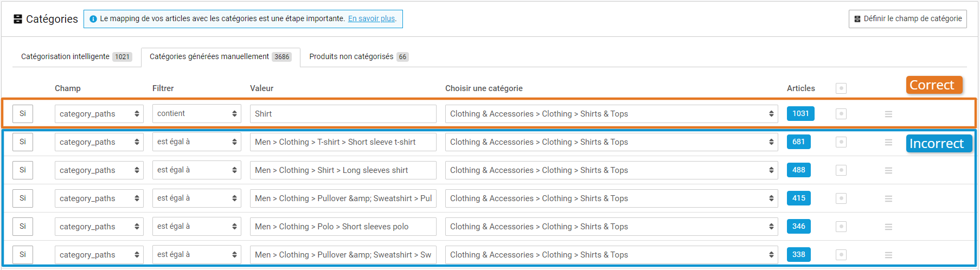Click the drag handle on the Long sleeves shirt row

coord(888,170)
